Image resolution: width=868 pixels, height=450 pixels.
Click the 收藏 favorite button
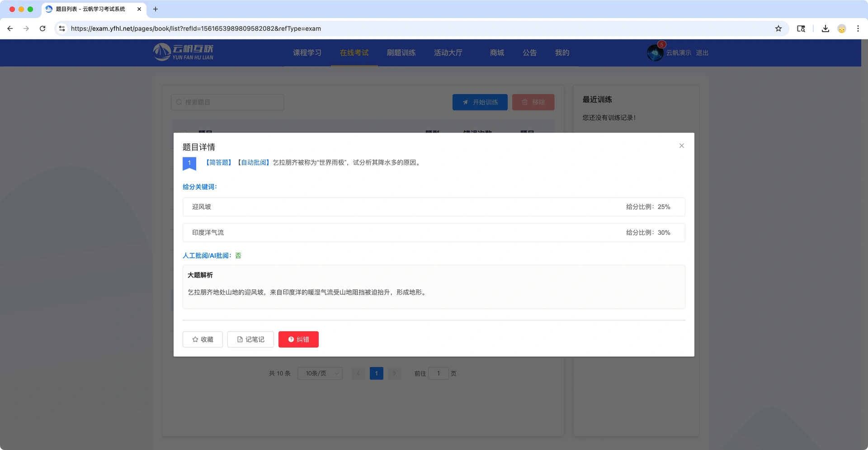(203, 339)
